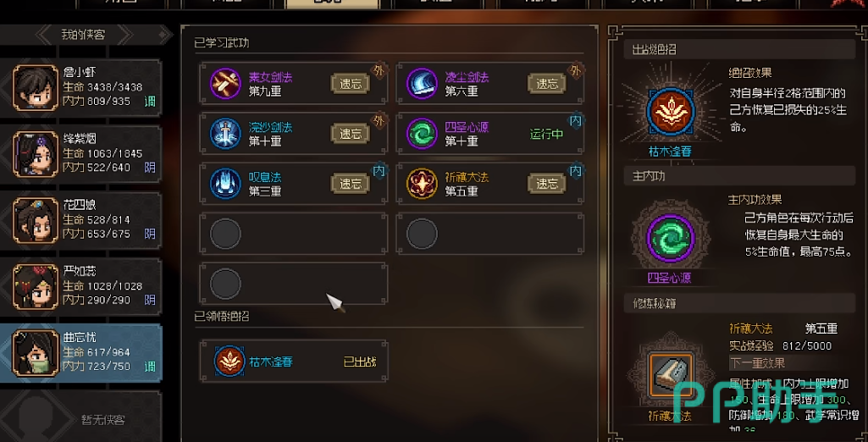Click the large 枯木逢春 ultimate emblem on the right

point(671,111)
